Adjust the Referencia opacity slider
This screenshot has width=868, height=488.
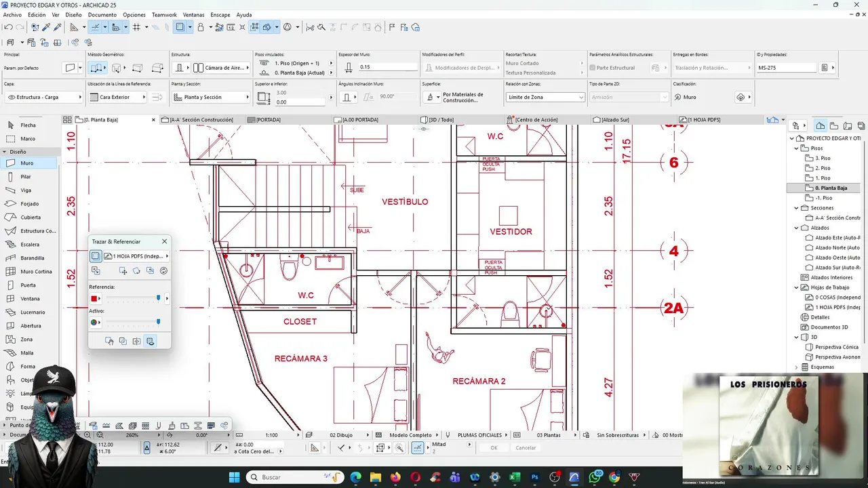pyautogui.click(x=133, y=298)
